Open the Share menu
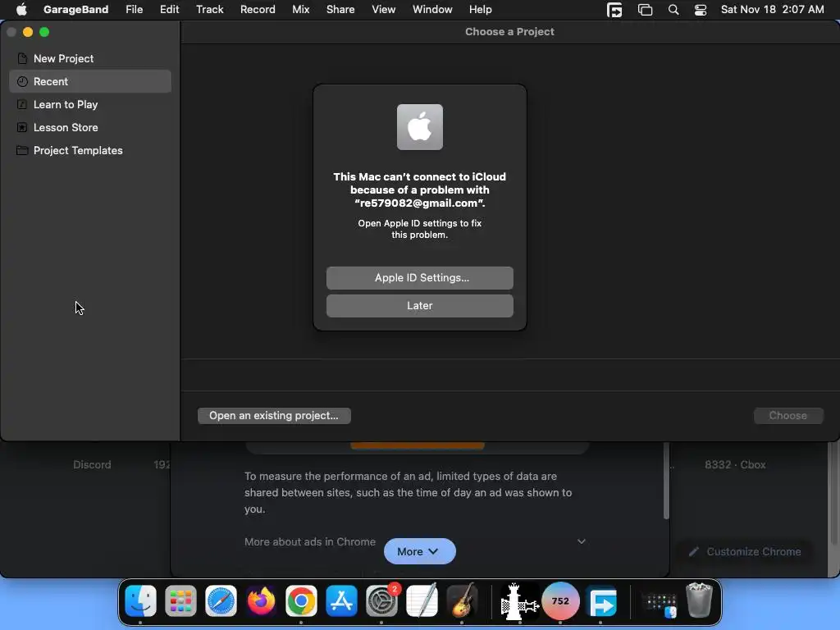840x630 pixels. pos(340,9)
